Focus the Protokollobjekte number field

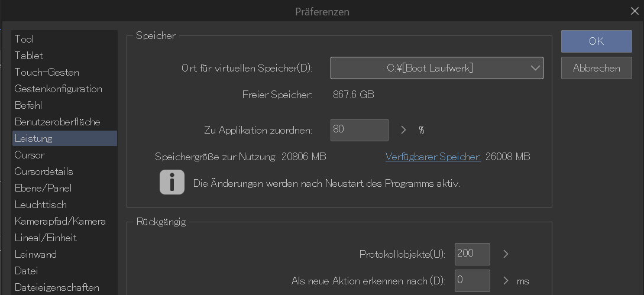(472, 254)
